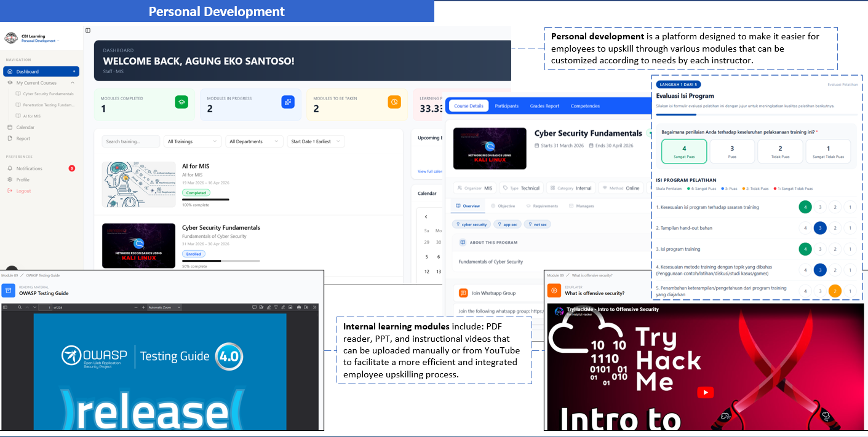This screenshot has height=437, width=868.
Task: Collapse the My Current Courses section
Action: [x=73, y=82]
